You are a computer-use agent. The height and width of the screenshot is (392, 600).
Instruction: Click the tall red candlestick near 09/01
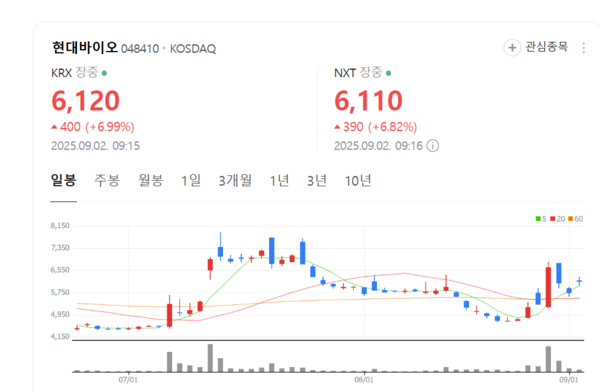(x=548, y=286)
